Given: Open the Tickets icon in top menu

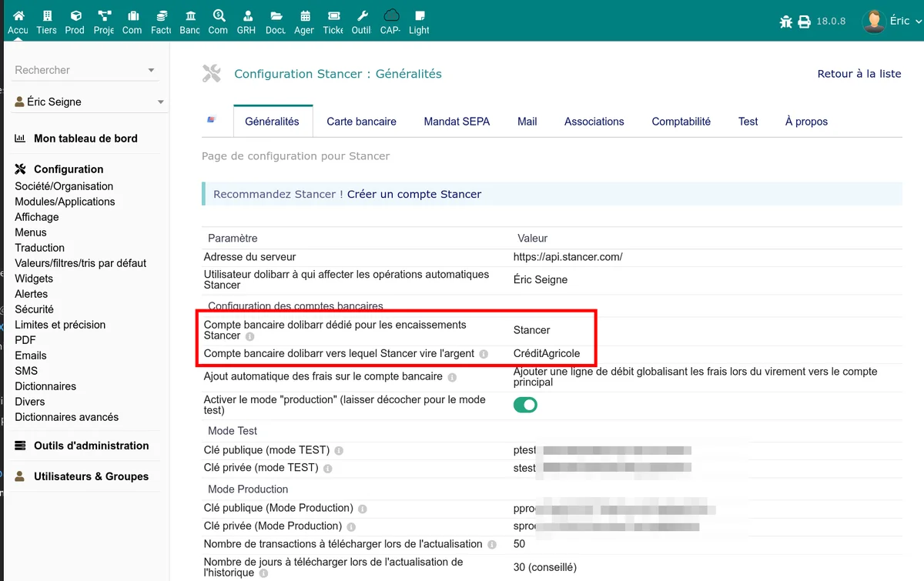Looking at the screenshot, I should pos(333,15).
